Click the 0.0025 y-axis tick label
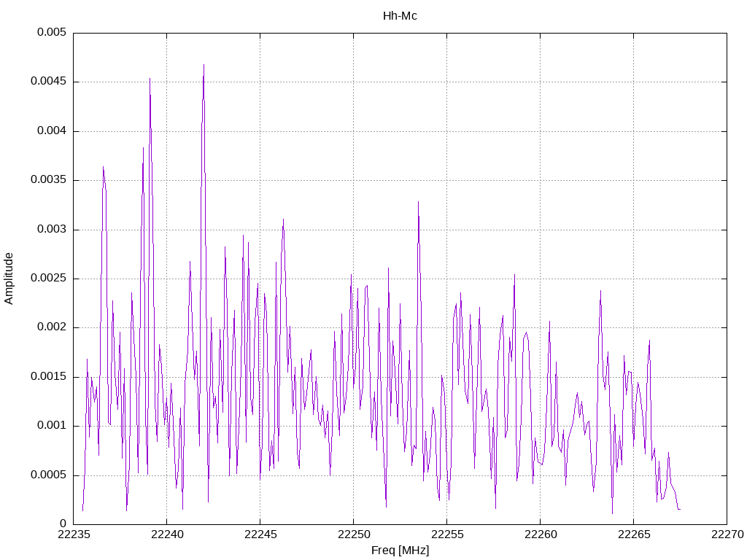 [x=48, y=279]
